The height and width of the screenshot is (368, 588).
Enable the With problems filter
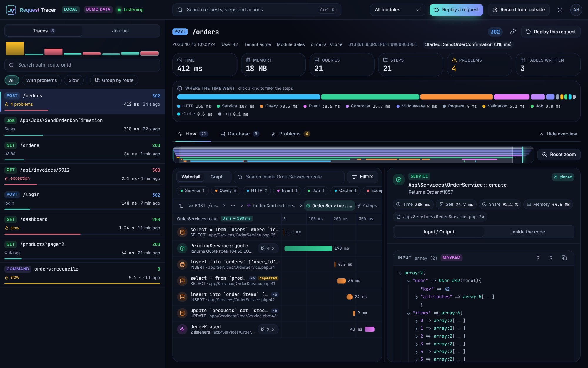coord(41,80)
